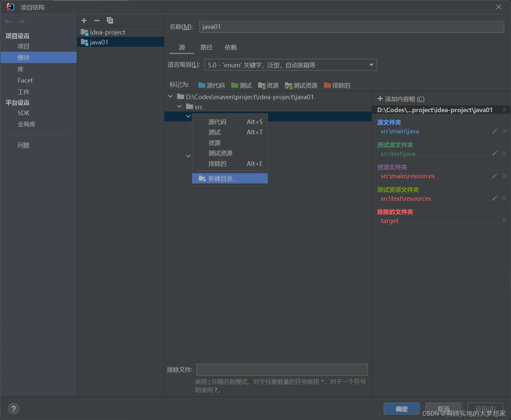Viewport: 511px width, 420px height.
Task: Select java01 module in list
Action: point(121,42)
